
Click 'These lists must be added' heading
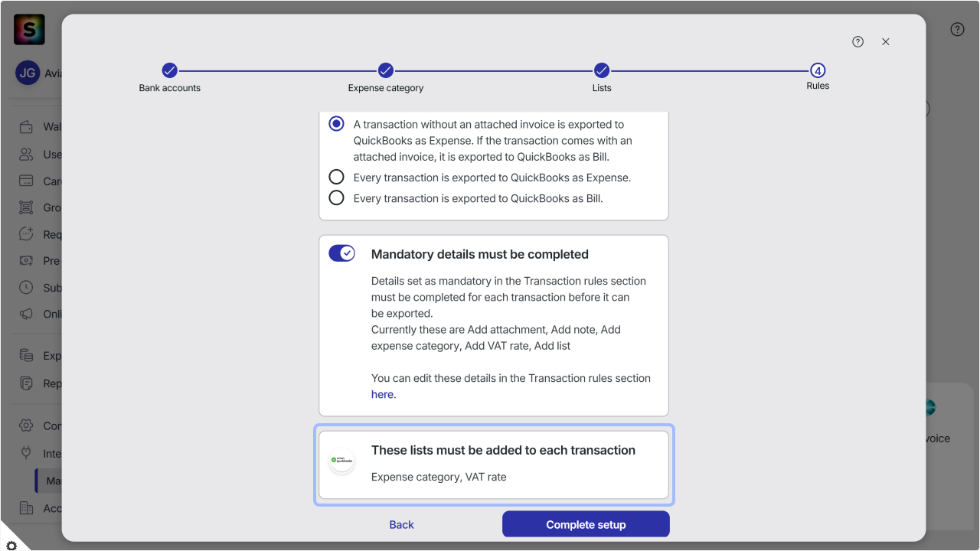pyautogui.click(x=503, y=450)
